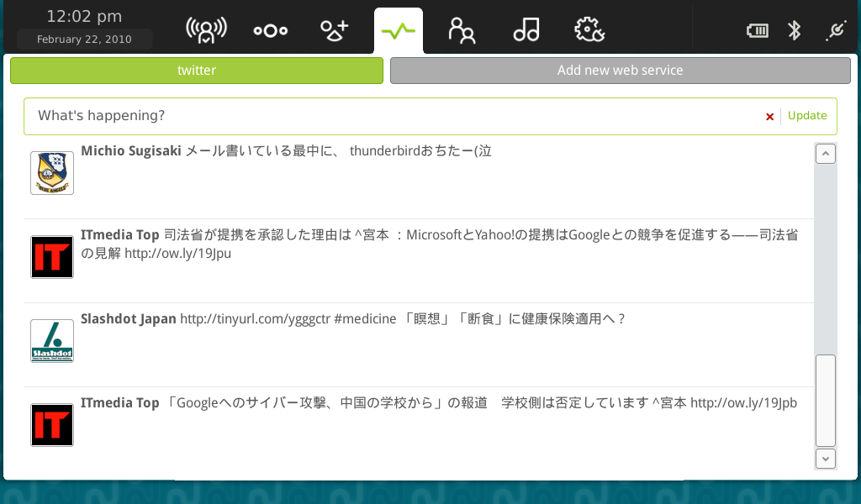The image size is (861, 504).
Task: Open the myzone panel icon
Action: (206, 30)
